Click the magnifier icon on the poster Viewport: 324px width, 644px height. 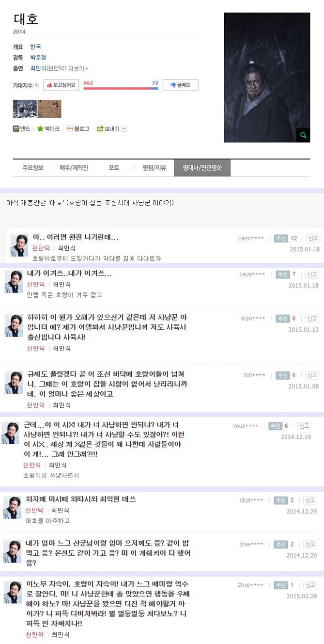tap(303, 135)
